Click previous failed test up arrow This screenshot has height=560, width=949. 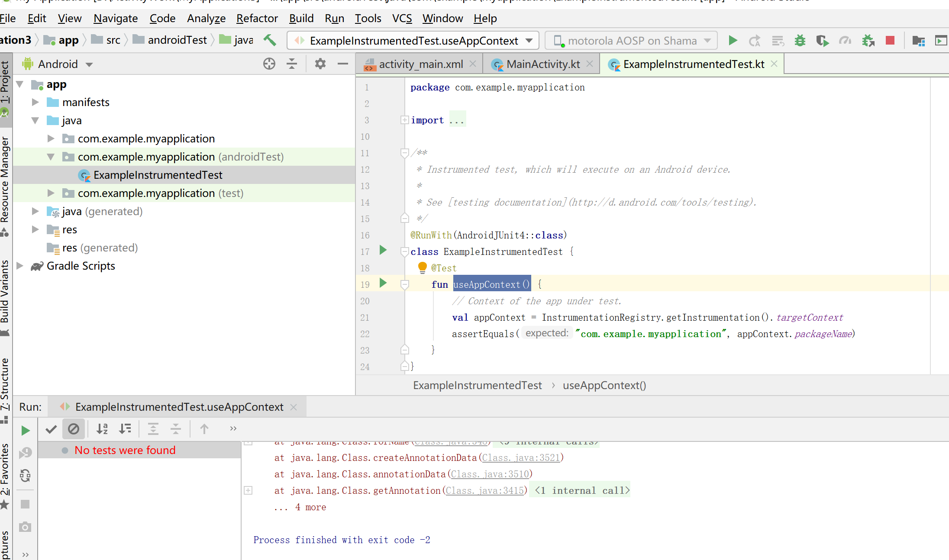204,429
